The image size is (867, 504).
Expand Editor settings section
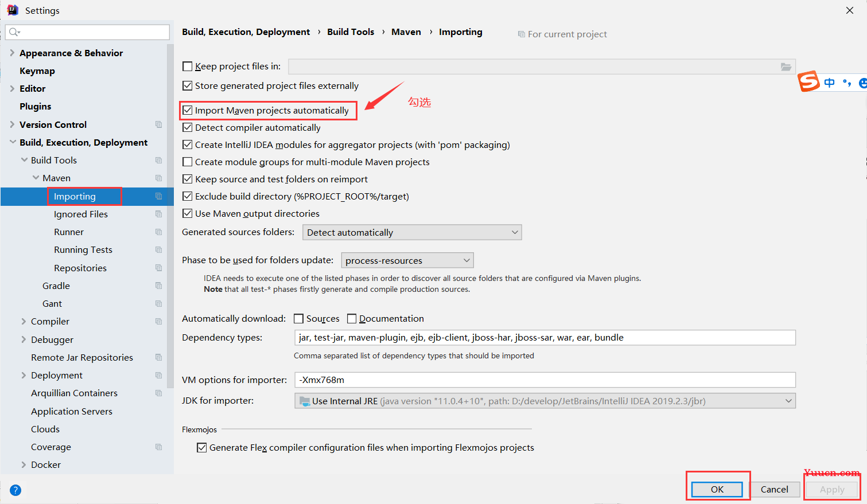tap(12, 88)
